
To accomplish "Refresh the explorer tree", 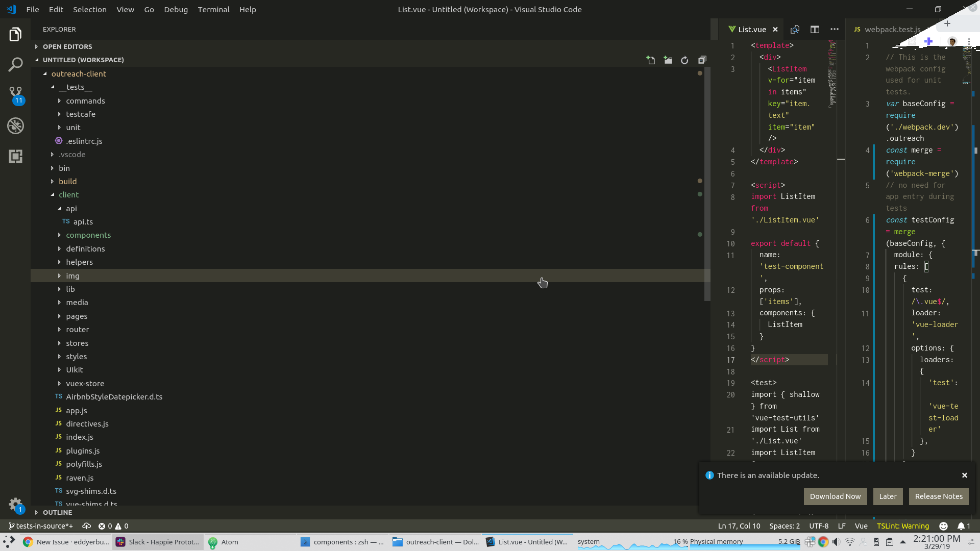I will 684,60.
